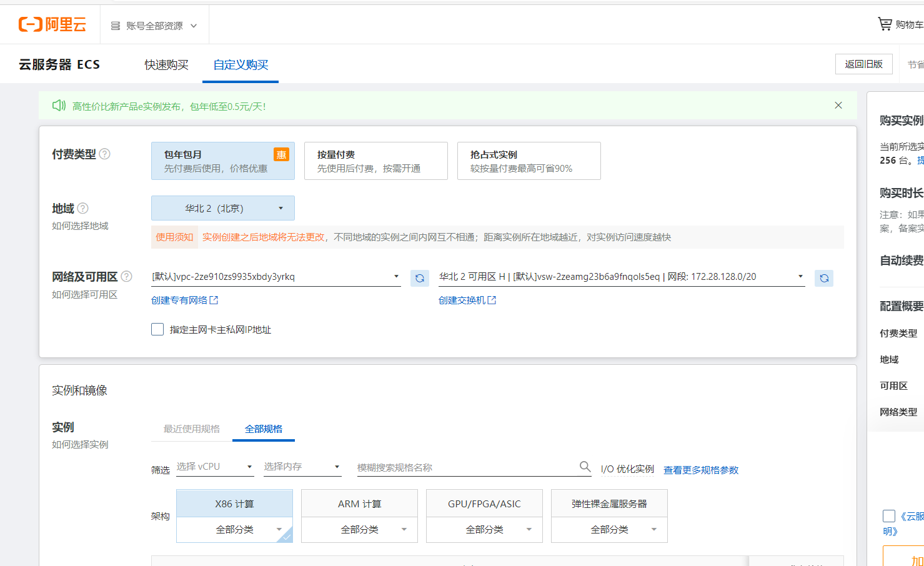Click the 惠 discount badge
924x566 pixels.
click(x=281, y=154)
